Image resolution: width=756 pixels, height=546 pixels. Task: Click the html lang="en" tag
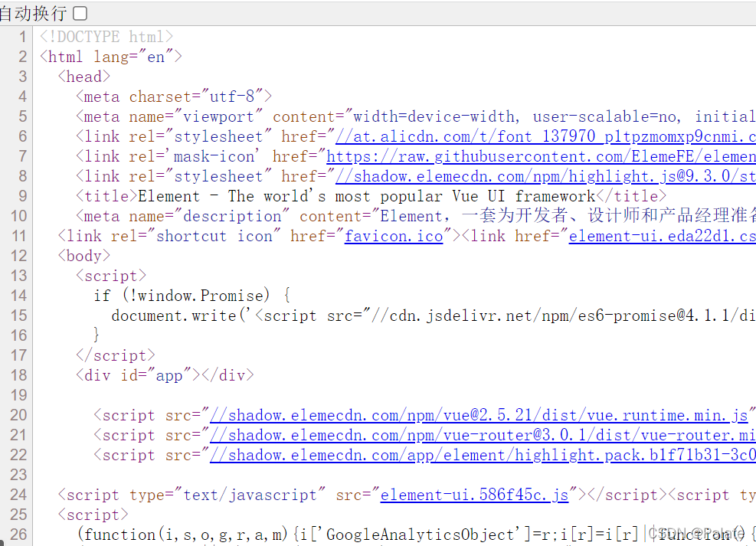point(111,57)
